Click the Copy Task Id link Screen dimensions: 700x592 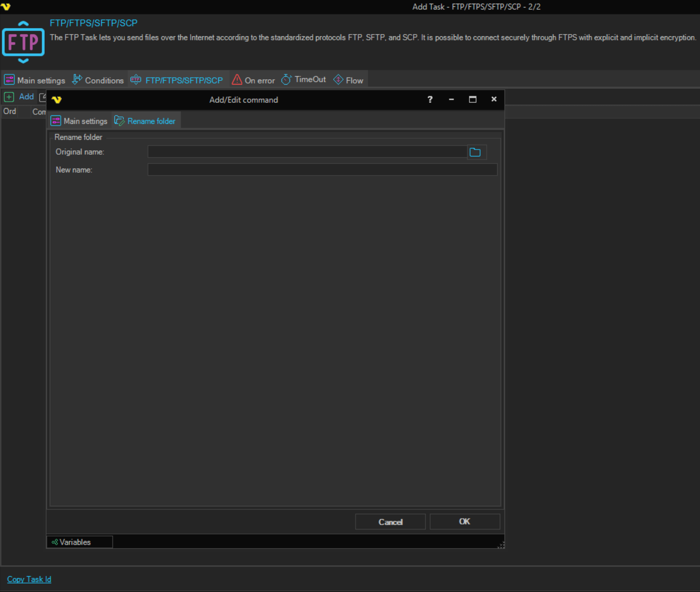pos(29,579)
